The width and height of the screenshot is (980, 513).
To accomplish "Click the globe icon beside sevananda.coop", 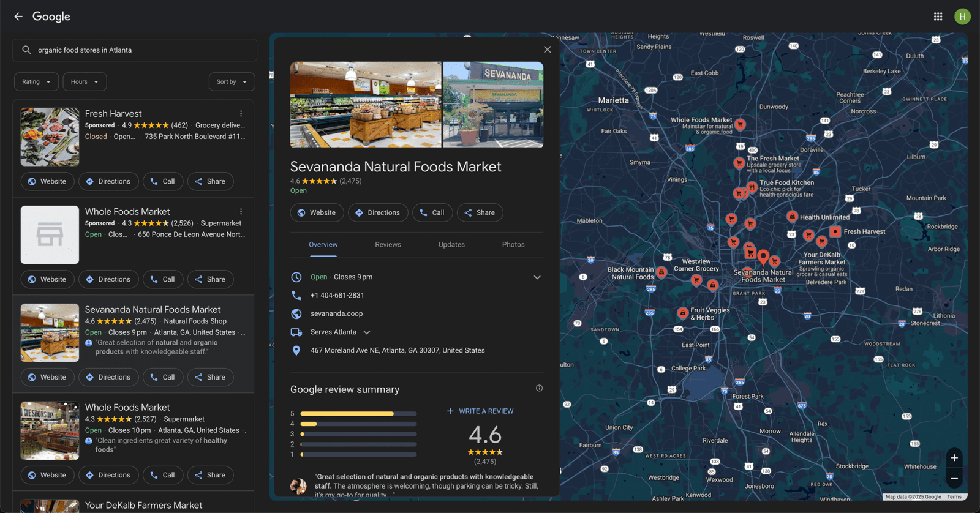I will pos(296,313).
